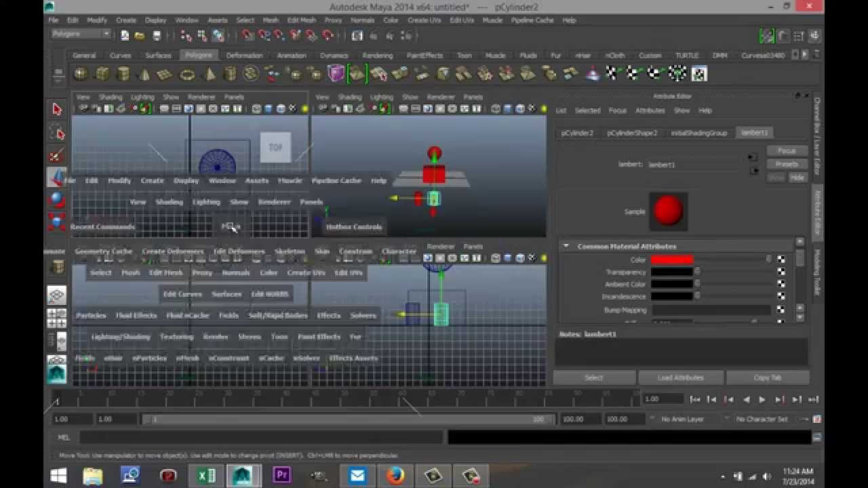Select the pCylinderShape2 attribute tab
868x488 pixels.
click(632, 133)
